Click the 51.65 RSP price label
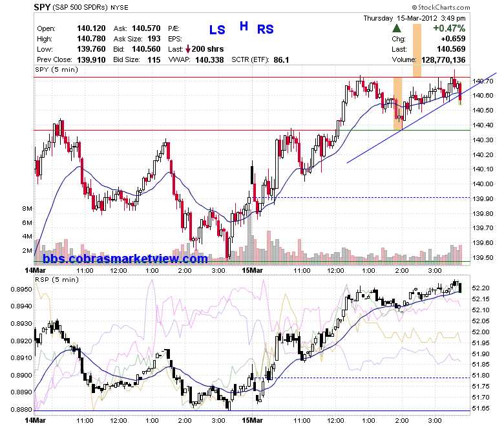The height and width of the screenshot is (426, 504). pyautogui.click(x=481, y=408)
